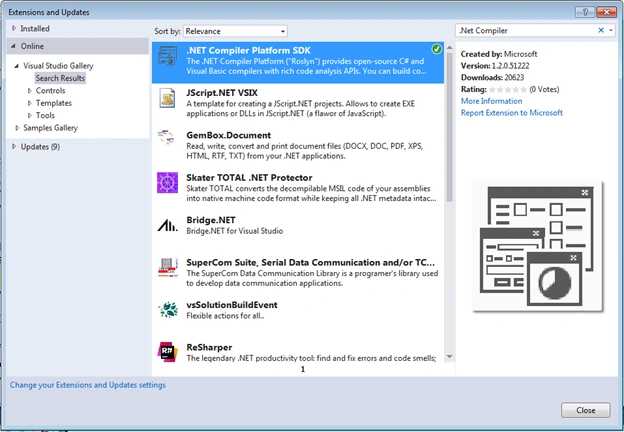Go to results page 1
The height and width of the screenshot is (432, 624).
coord(303,369)
